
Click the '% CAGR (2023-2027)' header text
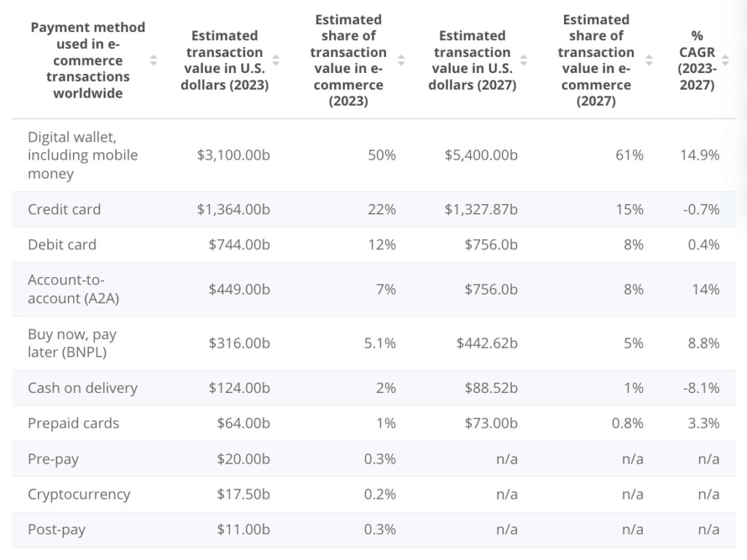click(x=696, y=61)
